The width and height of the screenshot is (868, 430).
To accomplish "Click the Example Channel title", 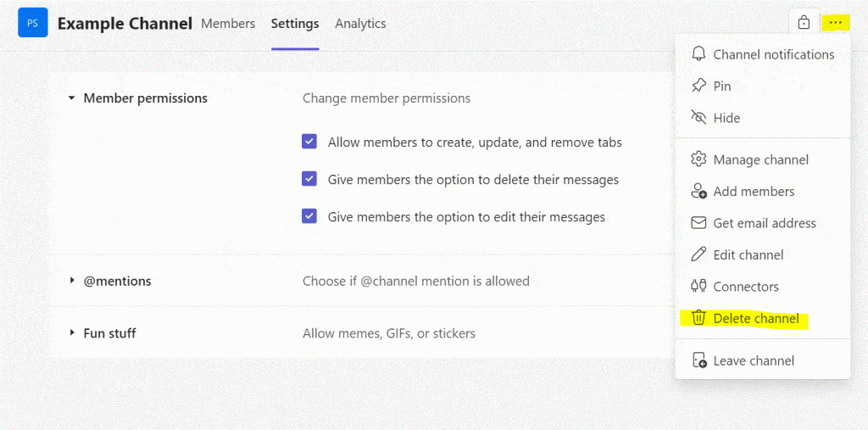I will tap(125, 24).
